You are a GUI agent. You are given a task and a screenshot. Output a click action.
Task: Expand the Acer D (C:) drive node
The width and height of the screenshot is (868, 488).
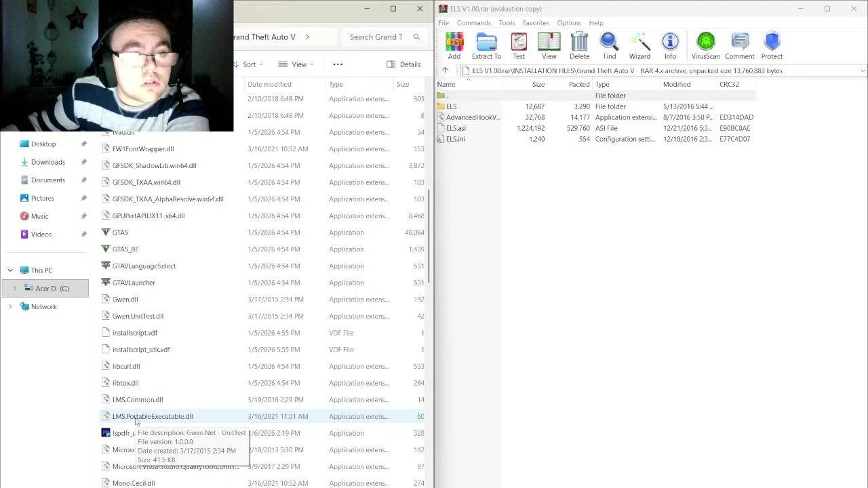click(15, 289)
